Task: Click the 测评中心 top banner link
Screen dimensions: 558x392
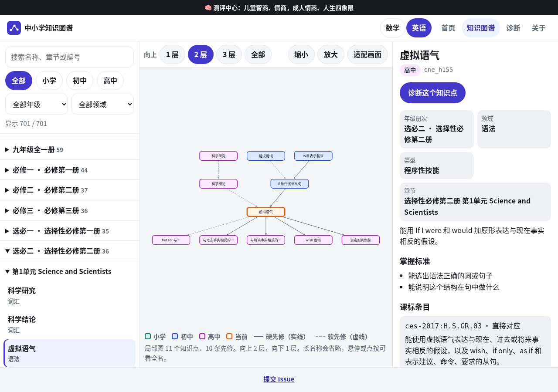Action: [279, 8]
